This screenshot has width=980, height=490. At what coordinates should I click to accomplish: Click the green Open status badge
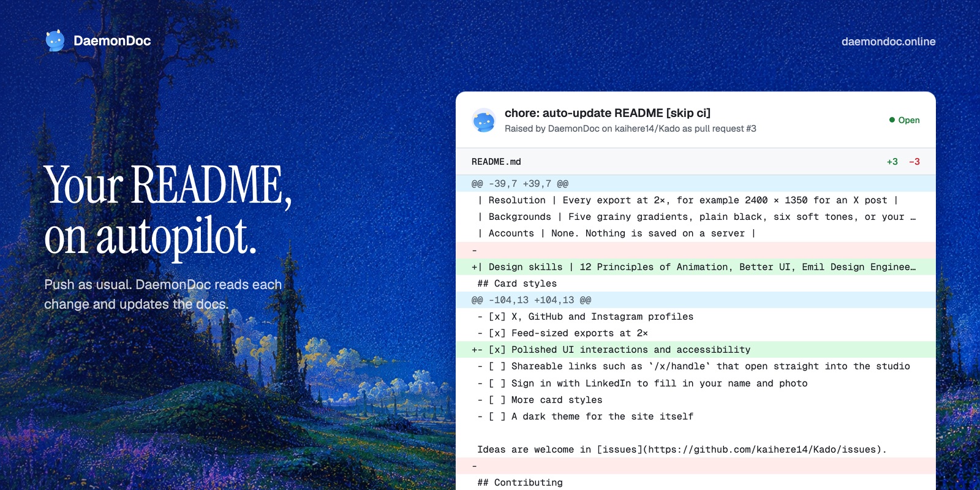904,120
